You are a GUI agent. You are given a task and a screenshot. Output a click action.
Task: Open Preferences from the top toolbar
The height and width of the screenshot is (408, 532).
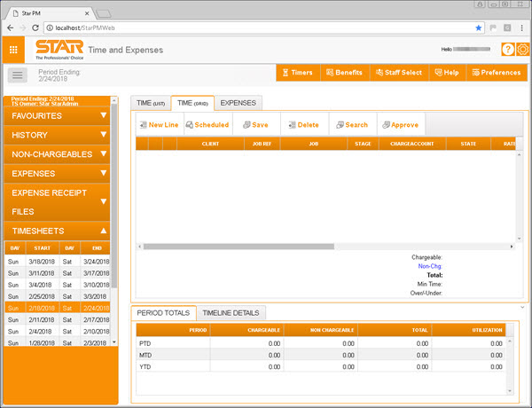pyautogui.click(x=497, y=73)
